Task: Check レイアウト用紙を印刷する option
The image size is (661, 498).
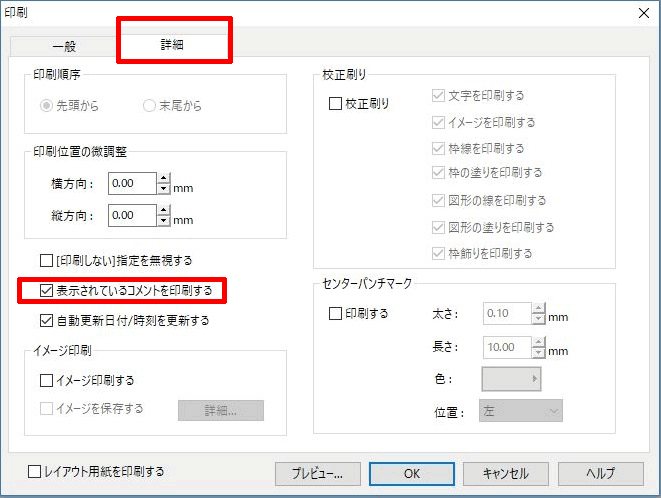Action: point(34,471)
